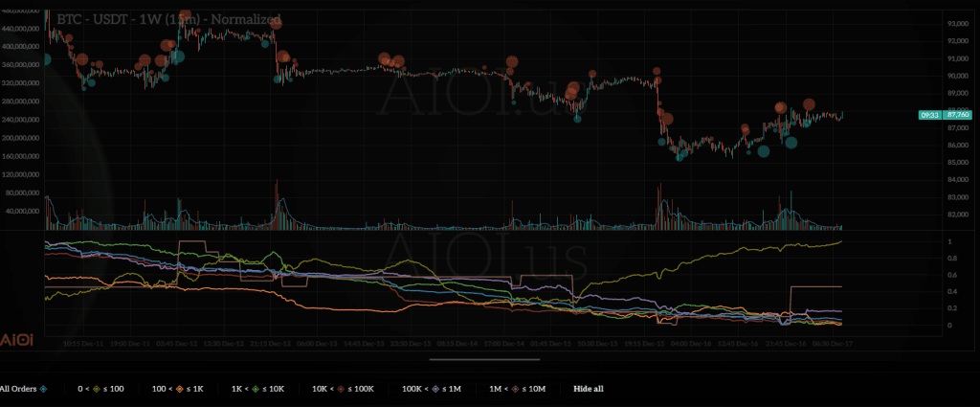This screenshot has width=980, height=407.
Task: Click Hide all in the legend
Action: tap(589, 389)
